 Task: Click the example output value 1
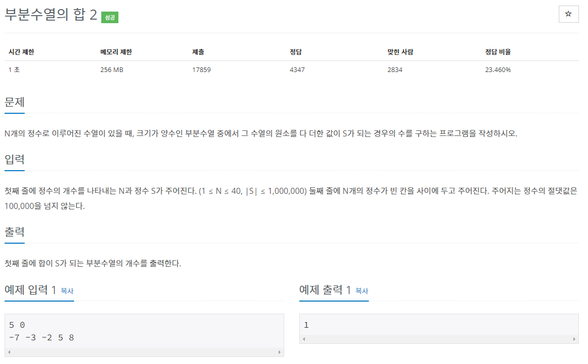pos(306,325)
